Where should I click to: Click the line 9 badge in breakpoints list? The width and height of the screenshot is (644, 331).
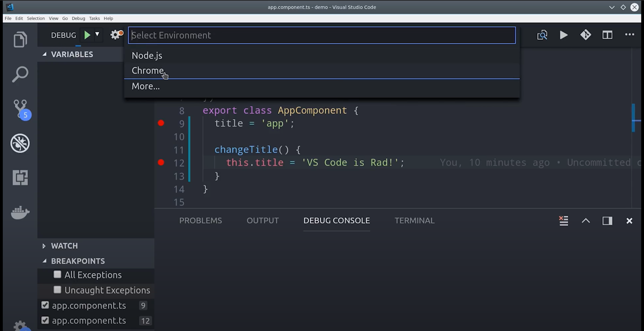pyautogui.click(x=143, y=305)
